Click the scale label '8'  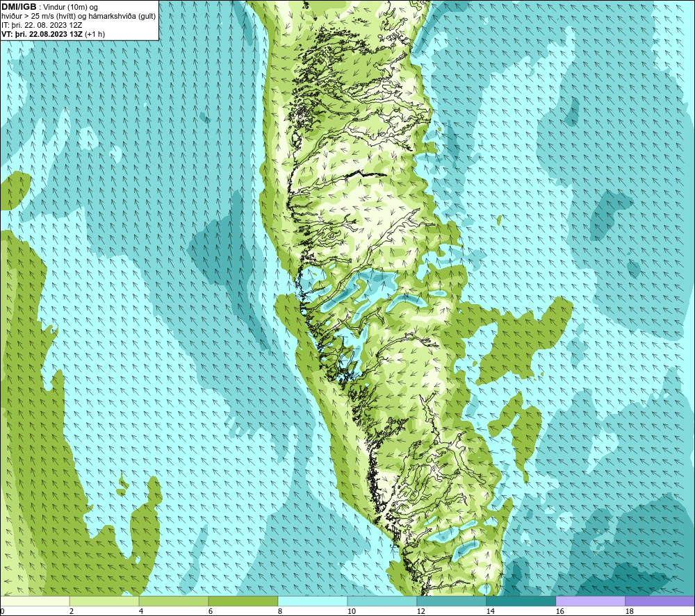(279, 612)
